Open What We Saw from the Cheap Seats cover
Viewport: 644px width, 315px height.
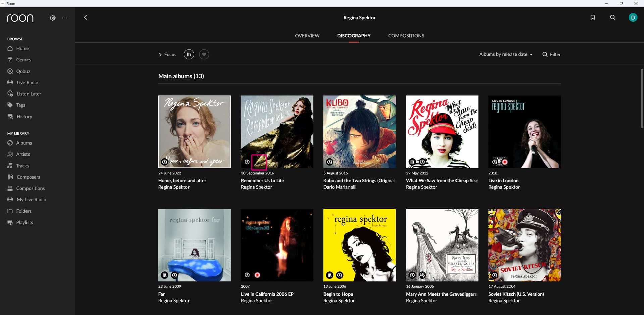click(x=442, y=132)
